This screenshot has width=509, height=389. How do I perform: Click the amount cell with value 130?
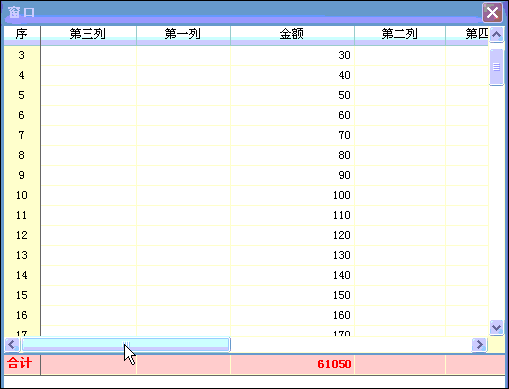292,255
